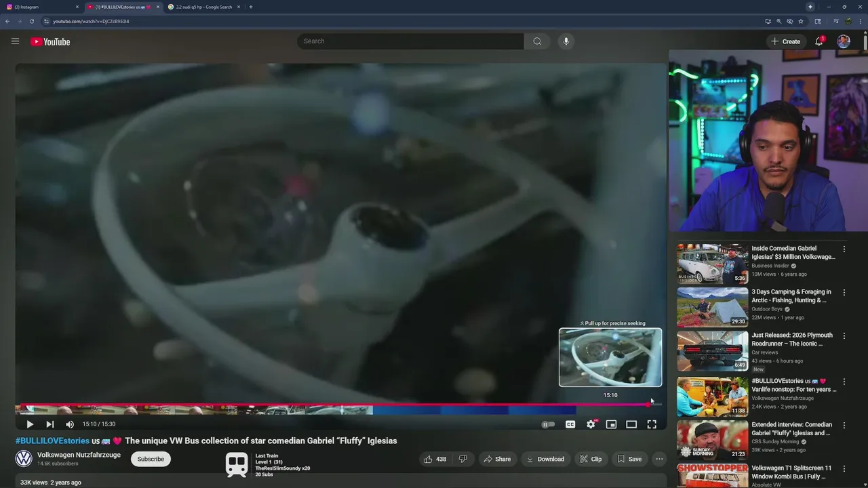Image resolution: width=868 pixels, height=488 pixels.
Task: Open options for Gabriel Iglesias $3 Million video
Action: [x=844, y=249]
